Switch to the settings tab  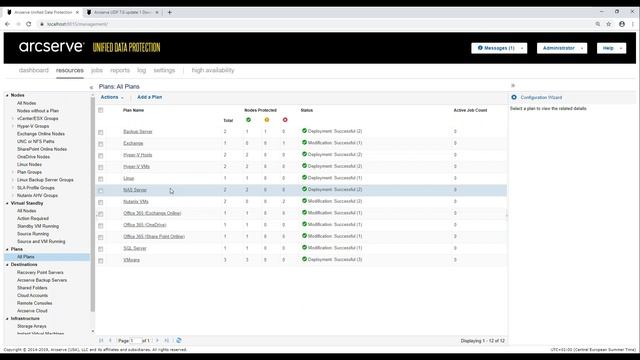164,70
